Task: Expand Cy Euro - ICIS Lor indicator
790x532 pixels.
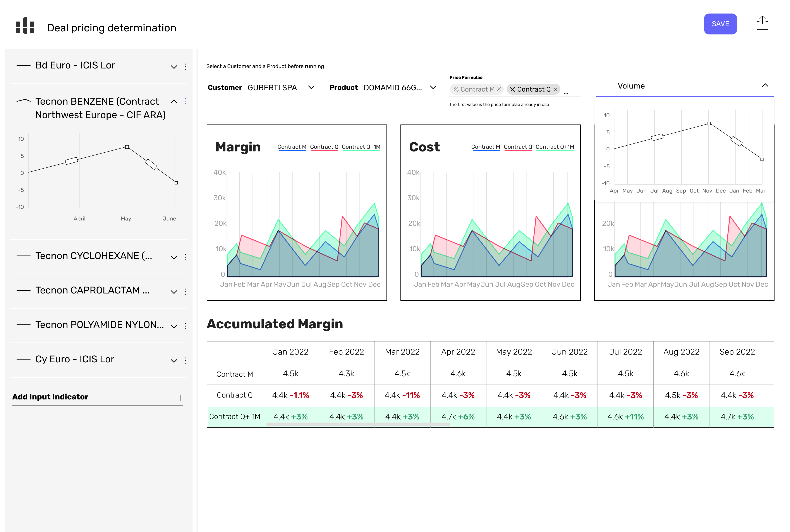Action: tap(174, 361)
